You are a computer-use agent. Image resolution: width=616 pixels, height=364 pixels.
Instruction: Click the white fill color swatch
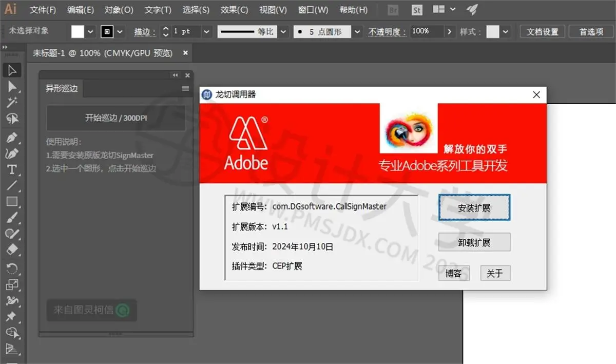pyautogui.click(x=78, y=31)
